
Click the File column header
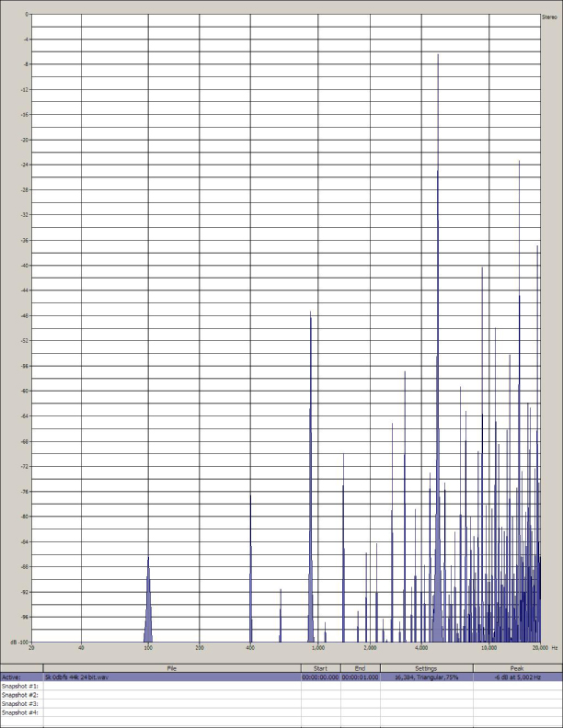pyautogui.click(x=172, y=668)
